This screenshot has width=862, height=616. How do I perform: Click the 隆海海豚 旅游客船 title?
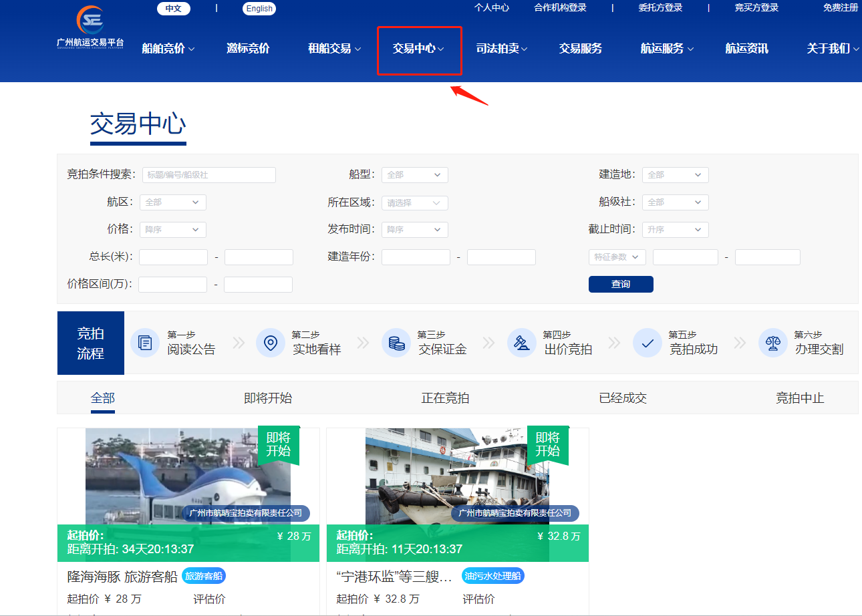pos(122,577)
